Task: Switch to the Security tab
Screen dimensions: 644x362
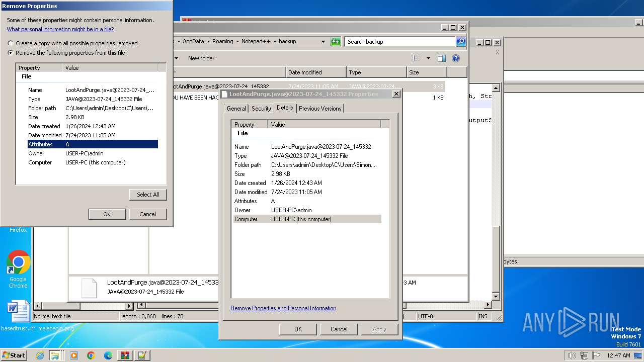Action: 261,109
